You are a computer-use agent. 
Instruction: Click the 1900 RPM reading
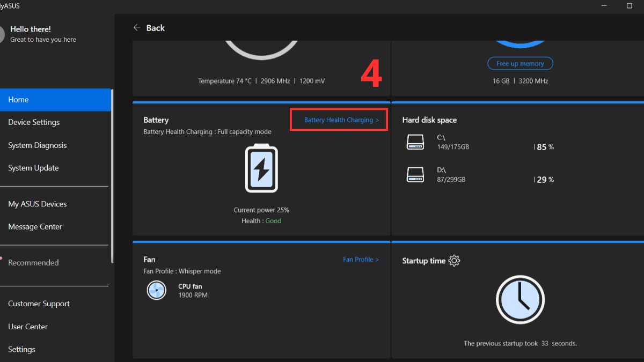[x=193, y=295]
